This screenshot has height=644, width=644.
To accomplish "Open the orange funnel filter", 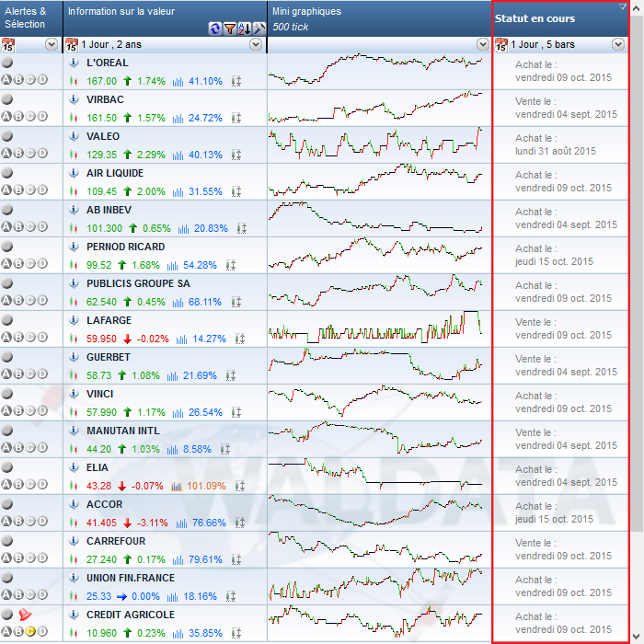I will (x=230, y=29).
